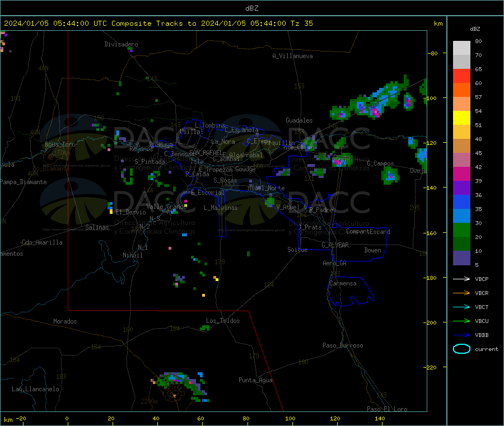This screenshot has width=504, height=426.
Task: Click the Paso_El_Loro location label
Action: 388,409
